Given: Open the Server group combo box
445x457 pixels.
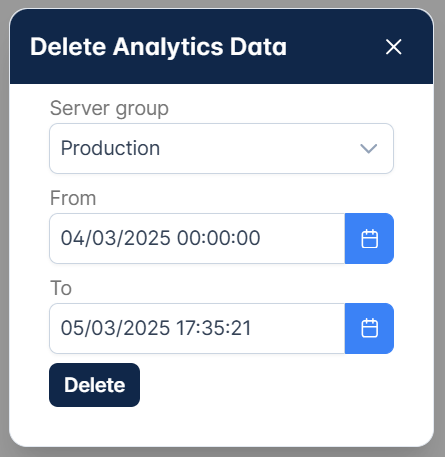Looking at the screenshot, I should click(221, 148).
